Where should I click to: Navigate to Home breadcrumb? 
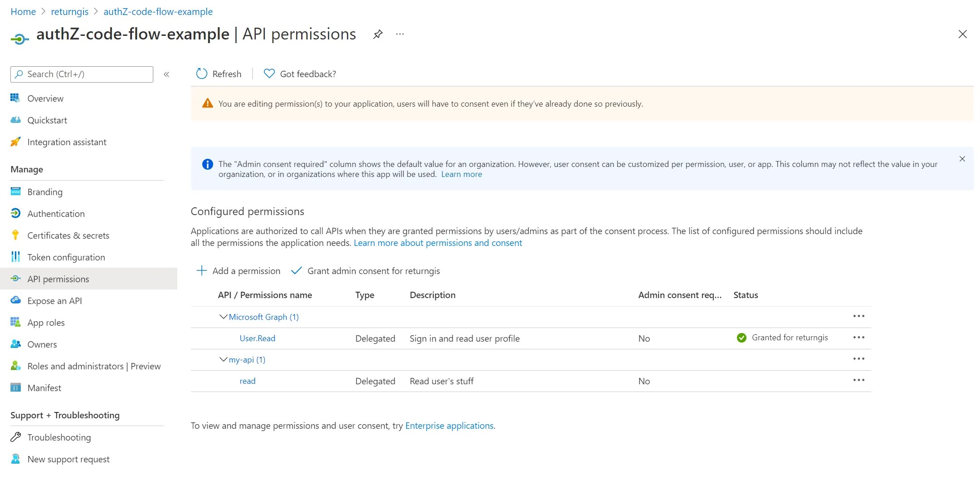23,12
